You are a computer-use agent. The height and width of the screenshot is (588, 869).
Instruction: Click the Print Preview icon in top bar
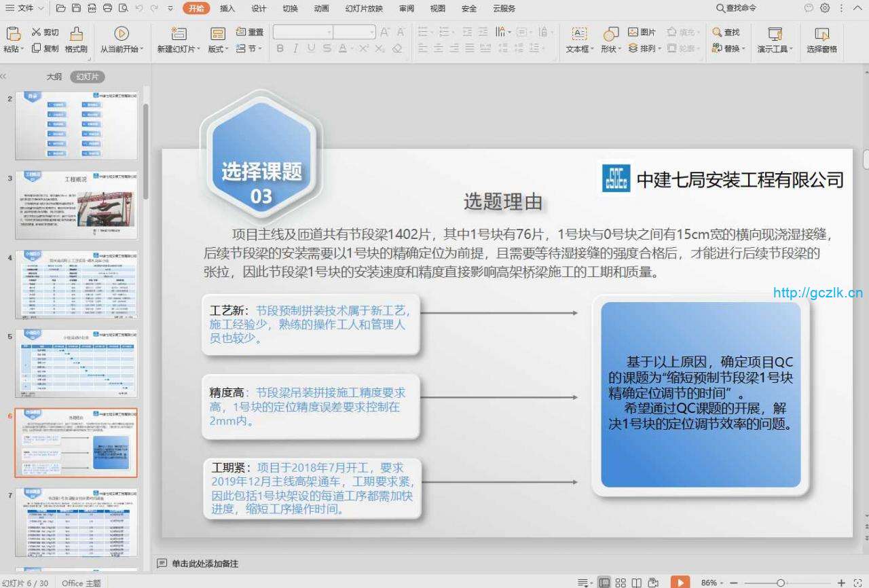[123, 8]
